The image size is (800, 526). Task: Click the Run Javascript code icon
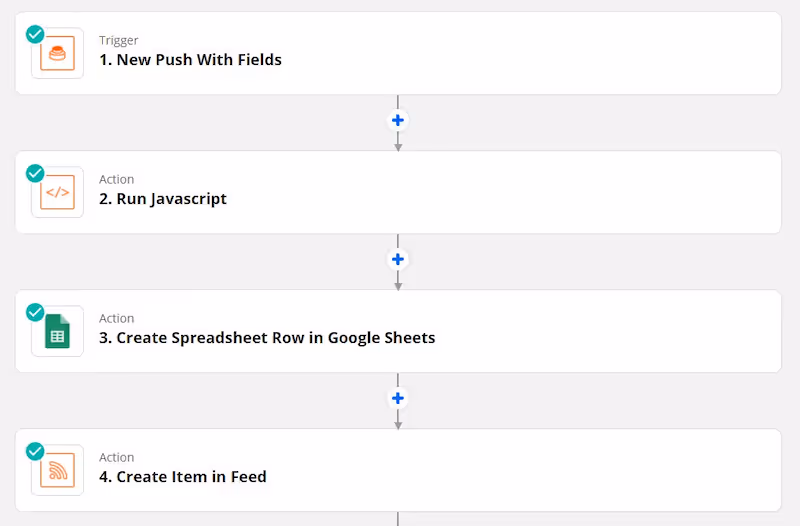pyautogui.click(x=58, y=193)
